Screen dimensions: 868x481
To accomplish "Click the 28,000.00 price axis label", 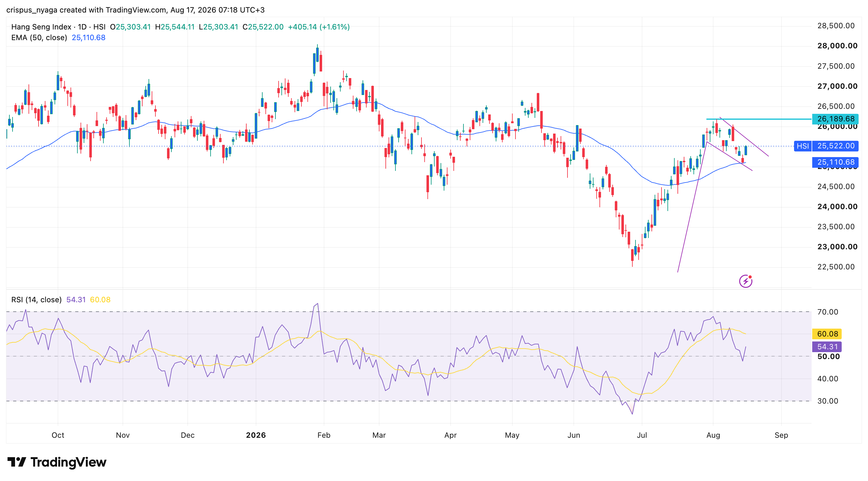I will point(837,46).
